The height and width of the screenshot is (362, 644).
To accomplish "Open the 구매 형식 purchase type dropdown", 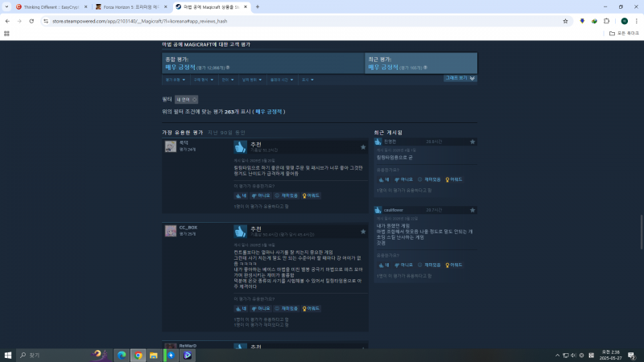I will (x=204, y=80).
